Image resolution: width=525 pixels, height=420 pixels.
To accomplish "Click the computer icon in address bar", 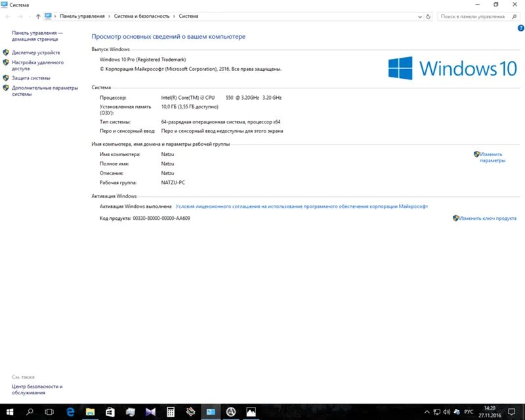I will (x=48, y=16).
